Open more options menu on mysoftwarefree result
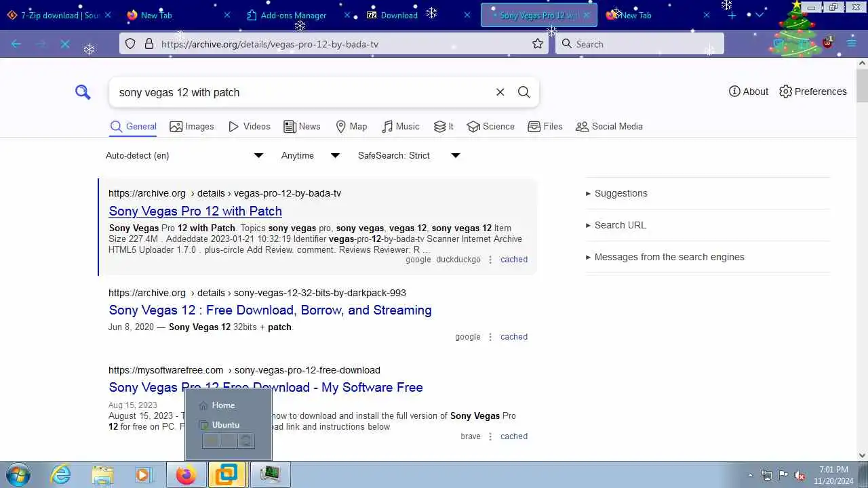 pos(490,436)
